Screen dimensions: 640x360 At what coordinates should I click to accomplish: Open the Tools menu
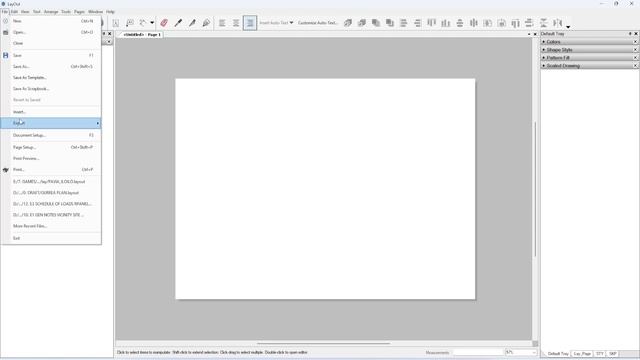coord(66,12)
